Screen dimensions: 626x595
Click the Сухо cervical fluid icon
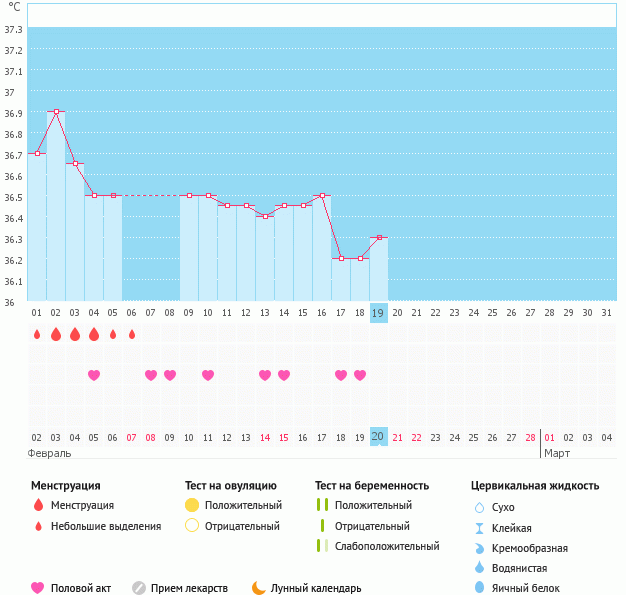(x=479, y=508)
